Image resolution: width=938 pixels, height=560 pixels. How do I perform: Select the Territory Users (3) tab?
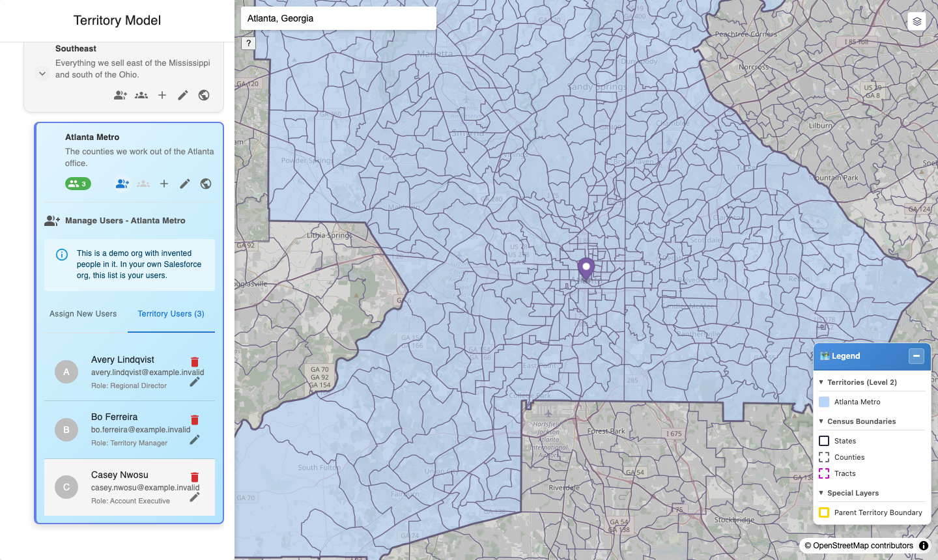click(x=171, y=314)
